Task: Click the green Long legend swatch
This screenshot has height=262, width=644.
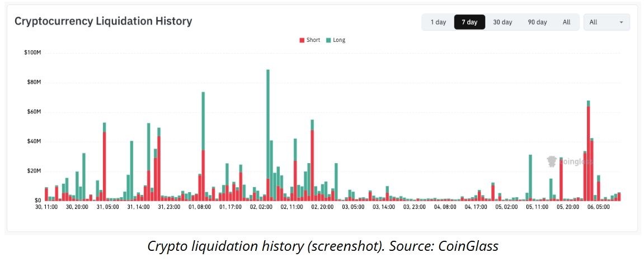Action: pyautogui.click(x=328, y=40)
